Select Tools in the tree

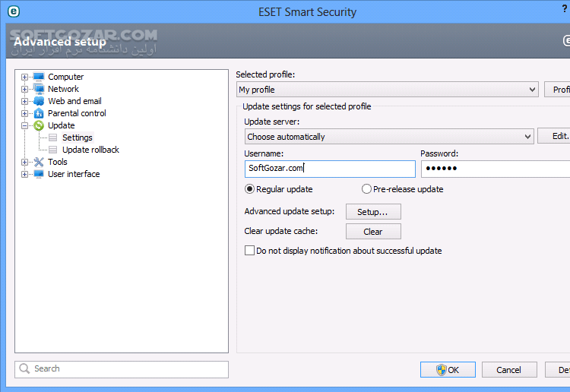[x=58, y=162]
